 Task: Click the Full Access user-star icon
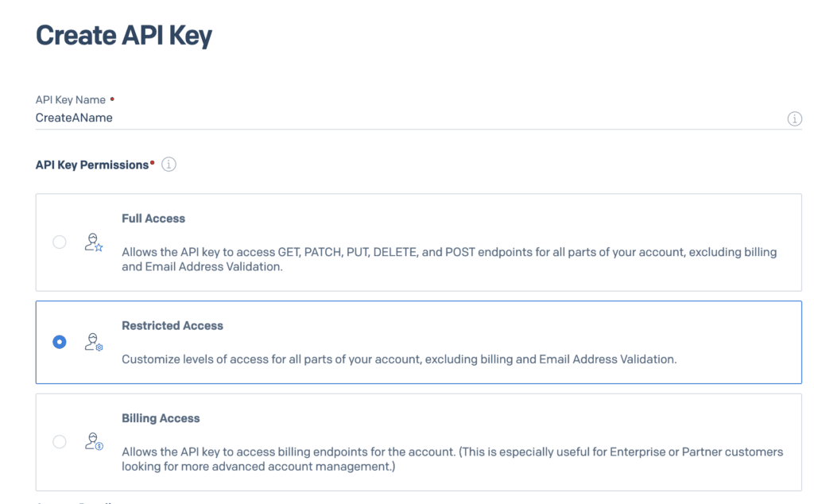pos(94,242)
